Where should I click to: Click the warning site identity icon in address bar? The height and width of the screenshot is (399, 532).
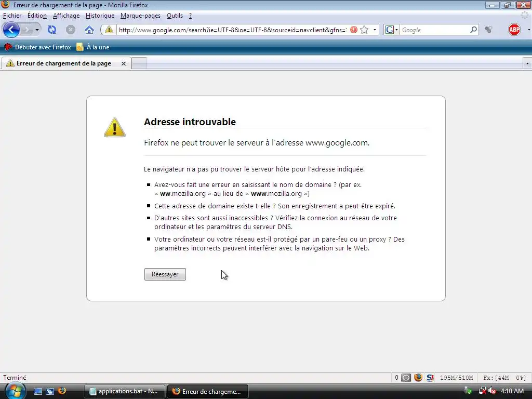109,30
